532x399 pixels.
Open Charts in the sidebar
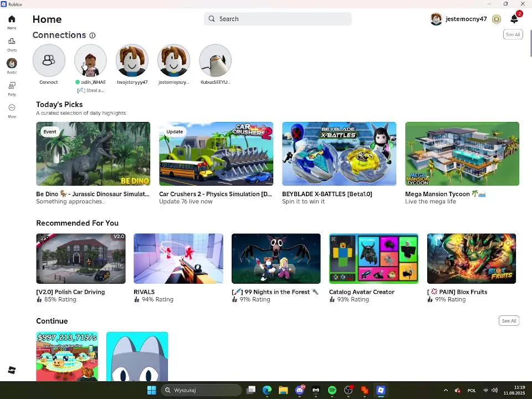pyautogui.click(x=12, y=41)
